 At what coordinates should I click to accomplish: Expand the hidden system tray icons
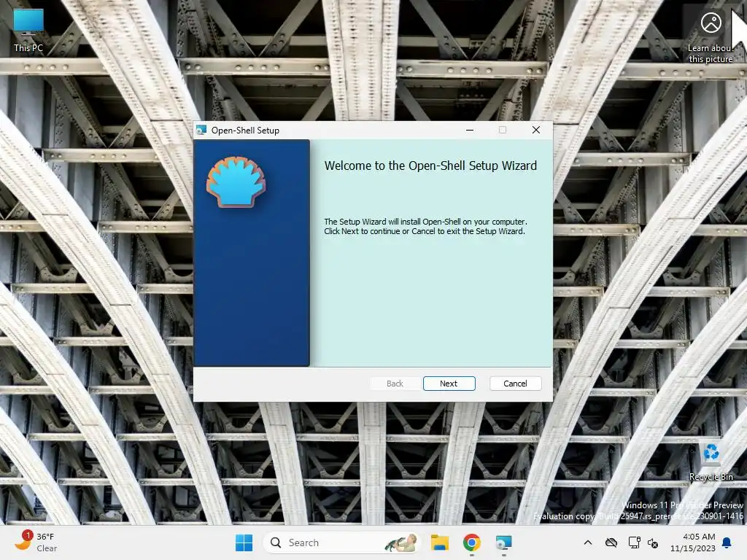[588, 542]
